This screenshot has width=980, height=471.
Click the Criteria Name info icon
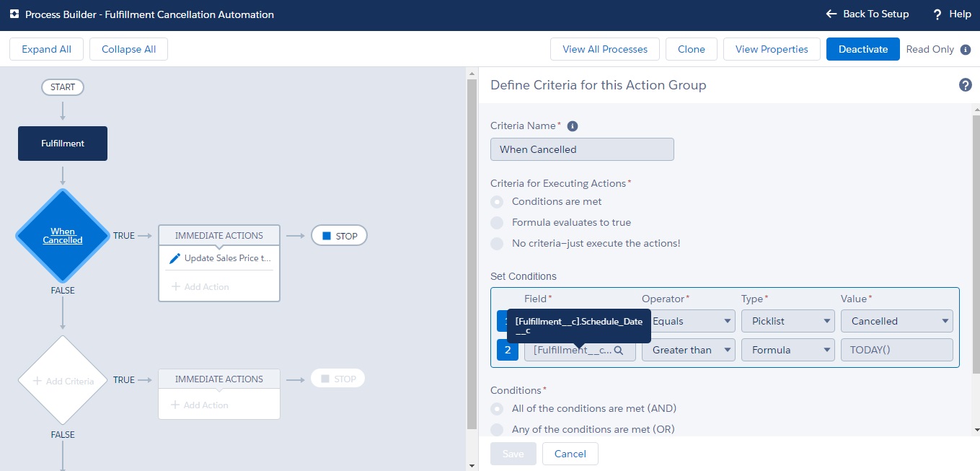click(x=573, y=126)
